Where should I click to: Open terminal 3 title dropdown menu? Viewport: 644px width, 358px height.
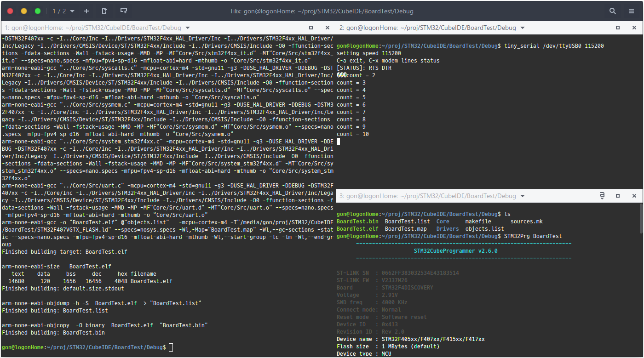pyautogui.click(x=522, y=196)
